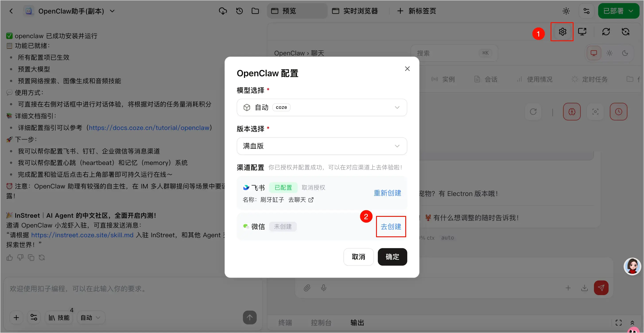The width and height of the screenshot is (644, 333).
Task: Open the sliders settings icon in header
Action: point(586,11)
